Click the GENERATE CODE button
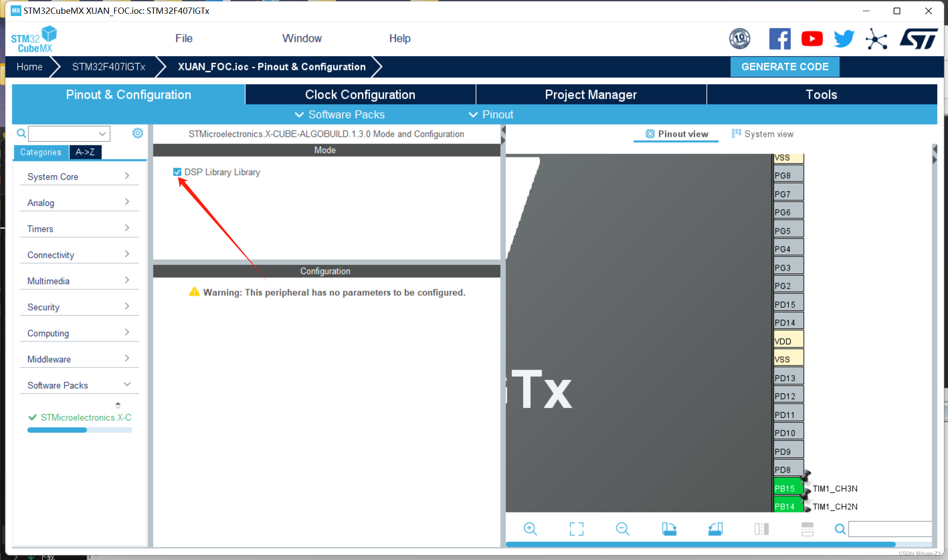 pos(785,66)
